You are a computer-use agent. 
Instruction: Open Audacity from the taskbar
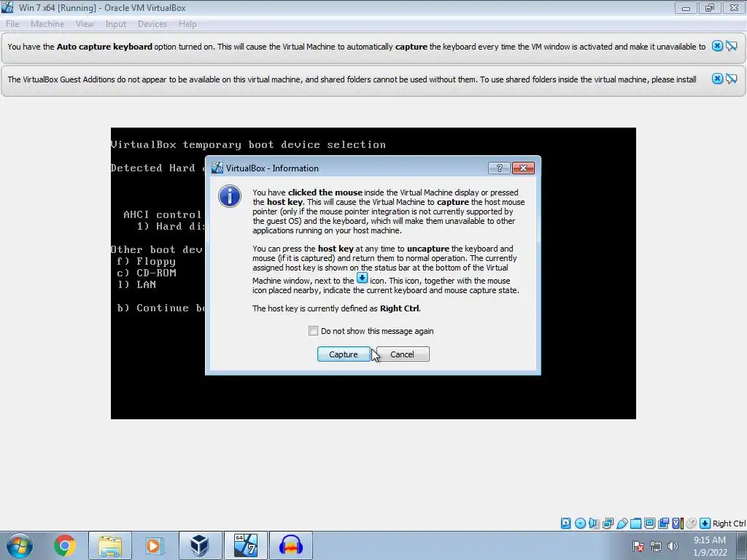tap(291, 545)
